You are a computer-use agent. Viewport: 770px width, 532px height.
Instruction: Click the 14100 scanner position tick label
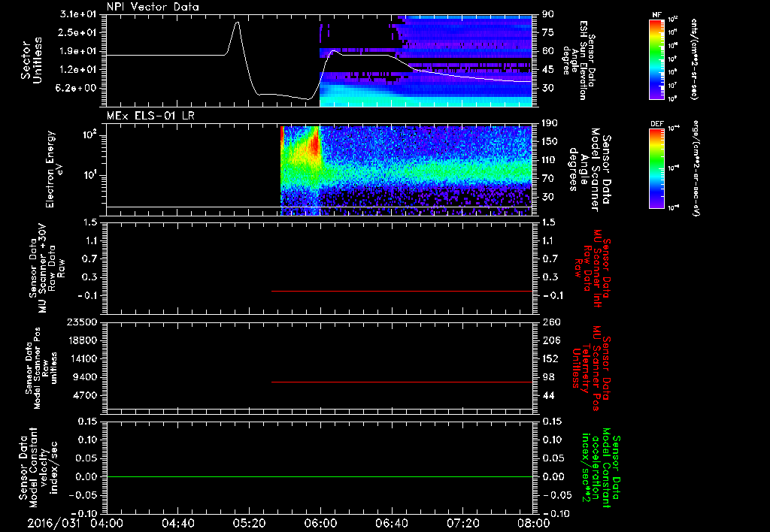[x=81, y=358]
